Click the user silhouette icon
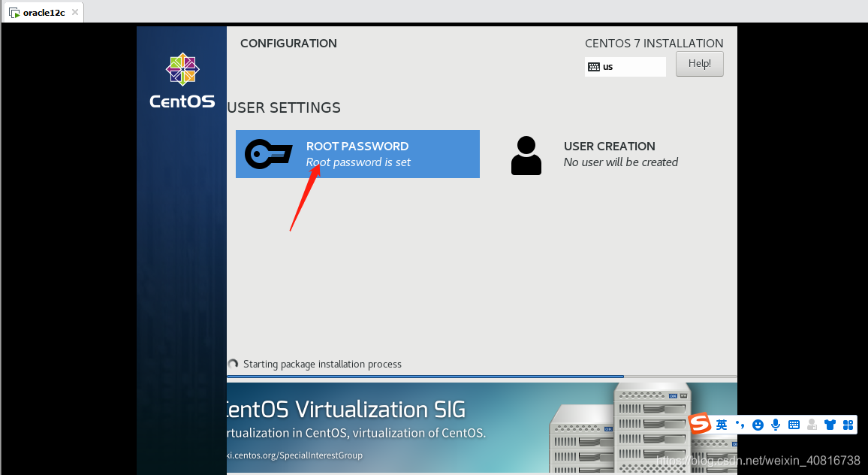Image resolution: width=868 pixels, height=475 pixels. pos(526,155)
